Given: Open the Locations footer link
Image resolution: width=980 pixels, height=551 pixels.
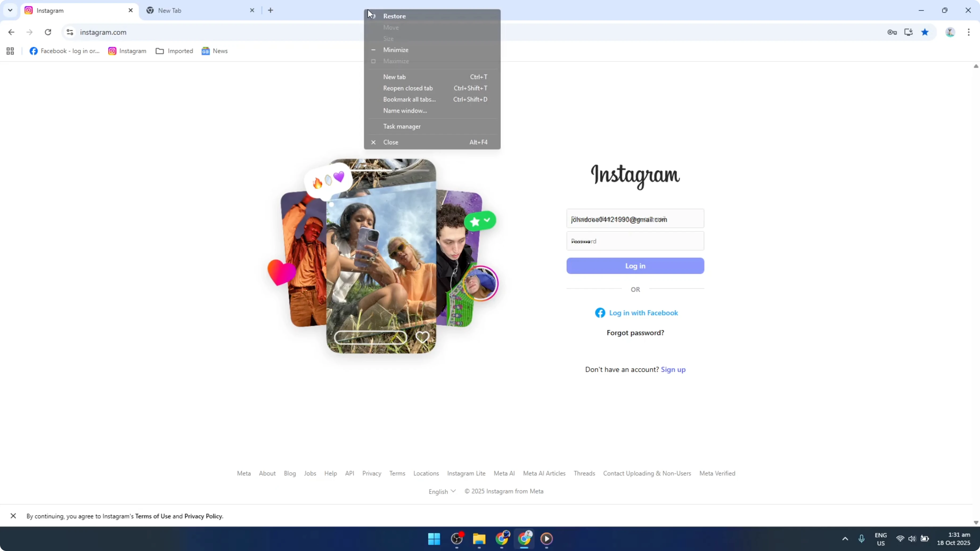Looking at the screenshot, I should point(426,474).
